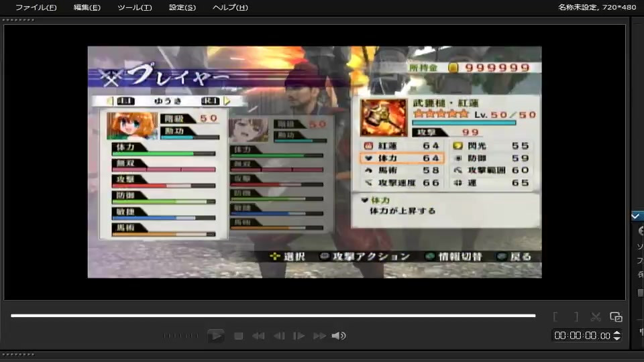Jump to the end of clip
The image size is (644, 362).
319,336
